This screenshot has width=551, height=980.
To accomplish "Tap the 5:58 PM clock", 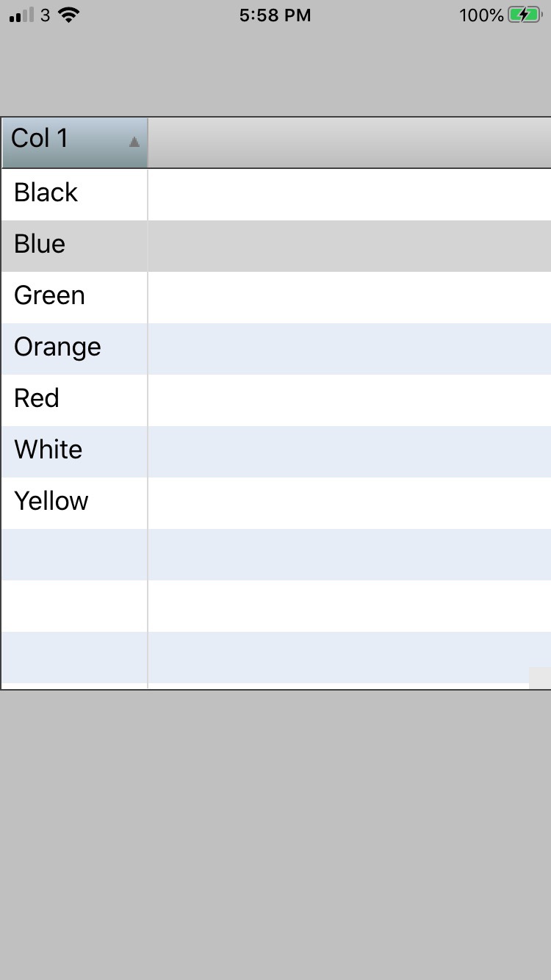I will coord(275,15).
